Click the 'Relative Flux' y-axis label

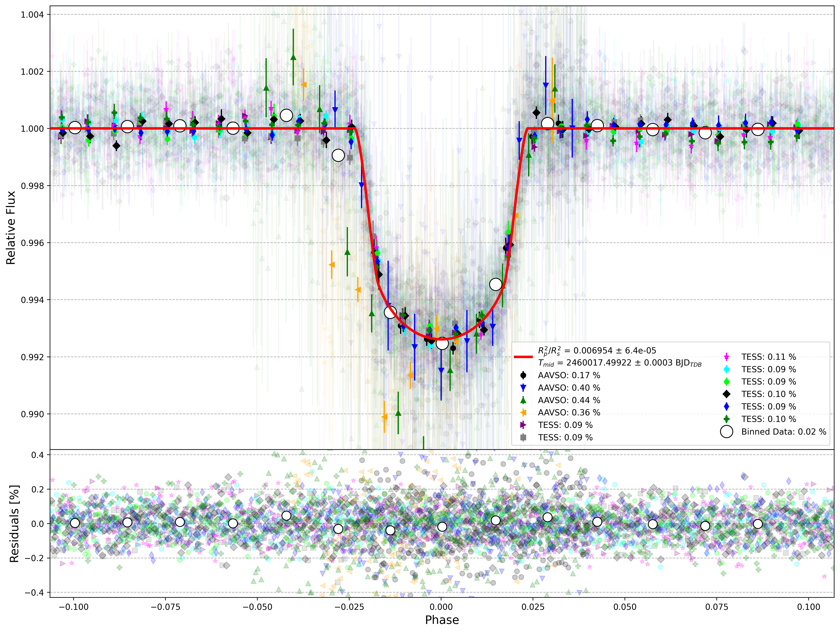pos(11,227)
